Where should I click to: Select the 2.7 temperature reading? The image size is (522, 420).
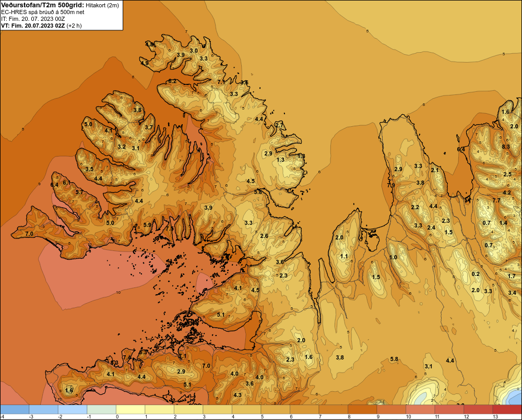coord(279,125)
